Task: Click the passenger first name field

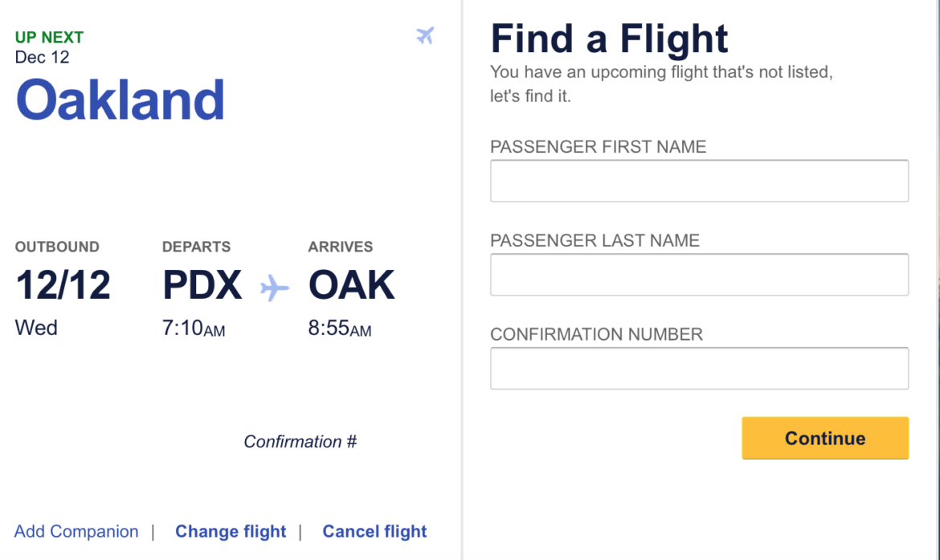Action: point(698,180)
